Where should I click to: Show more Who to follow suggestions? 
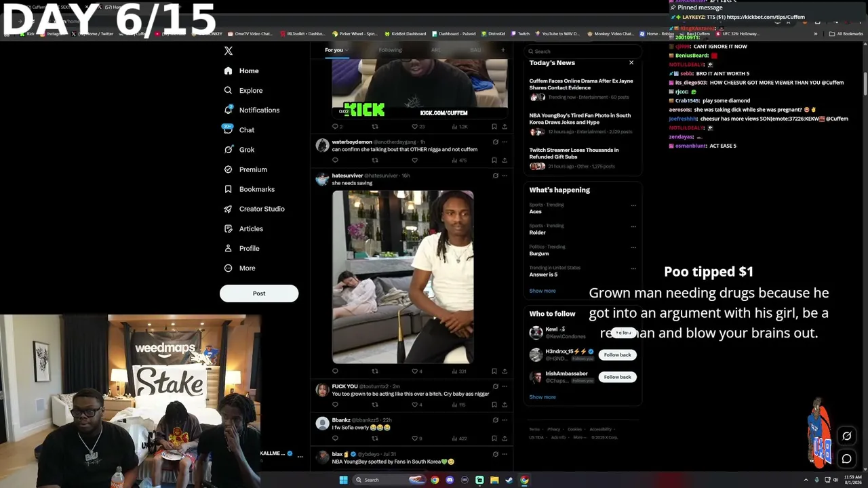click(x=542, y=397)
